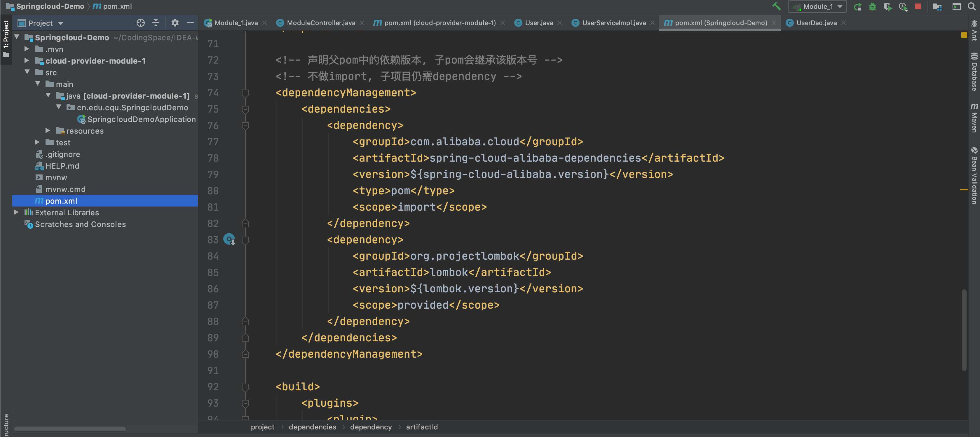Click the Project panel horizontal scrollbar

[70, 429]
